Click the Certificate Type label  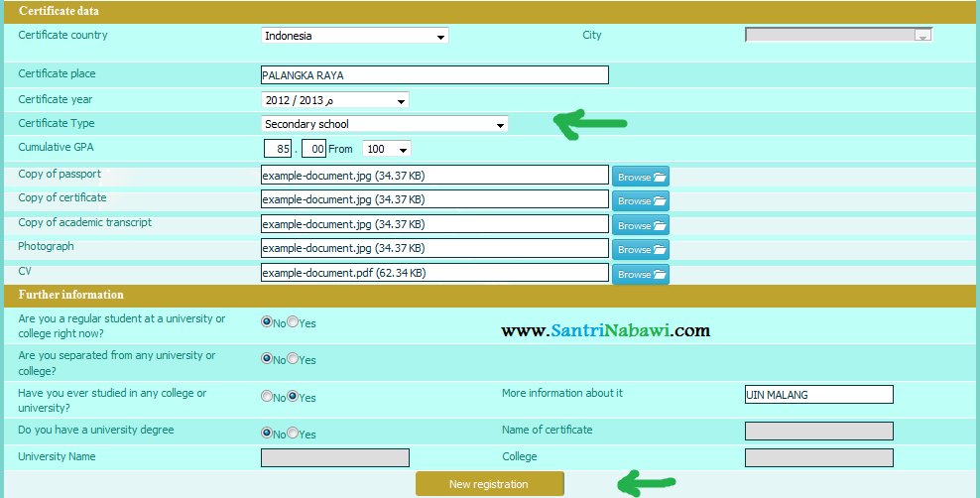(x=57, y=123)
